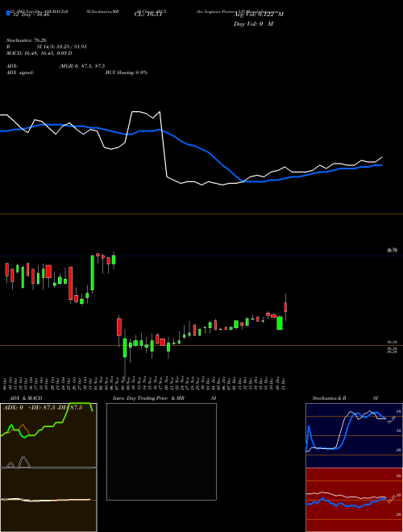Viewport: 403px width, 532px height.
Task: Select the '12 Day = 16.46' label
Action: pos(30,15)
